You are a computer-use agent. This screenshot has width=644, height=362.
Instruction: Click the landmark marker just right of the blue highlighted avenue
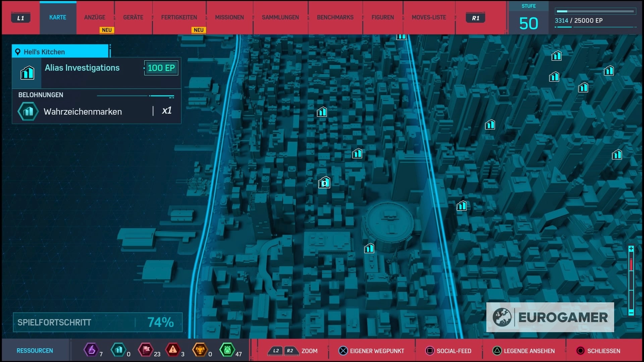(x=462, y=205)
